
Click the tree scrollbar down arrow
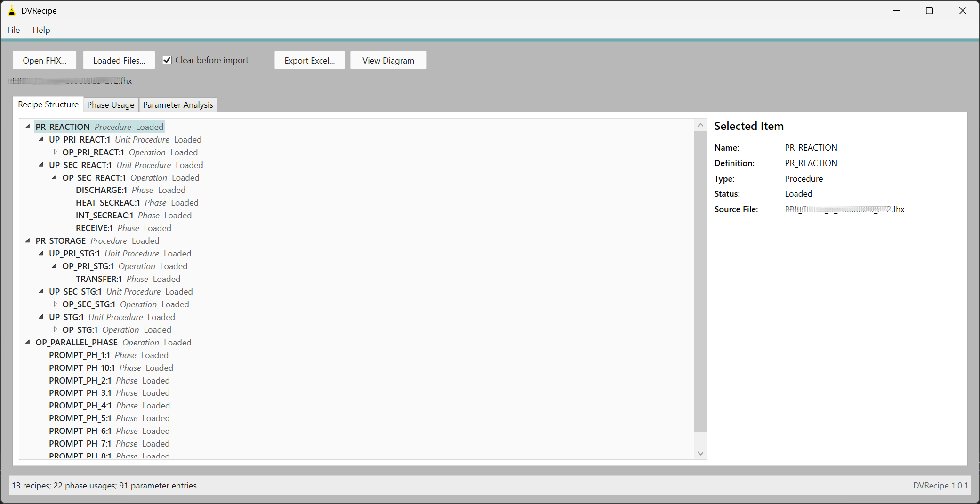click(700, 453)
